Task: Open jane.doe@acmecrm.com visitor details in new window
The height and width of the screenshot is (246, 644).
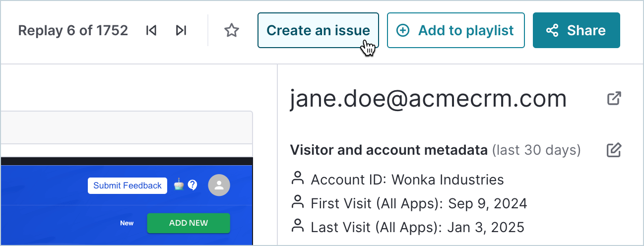Action: [x=614, y=98]
